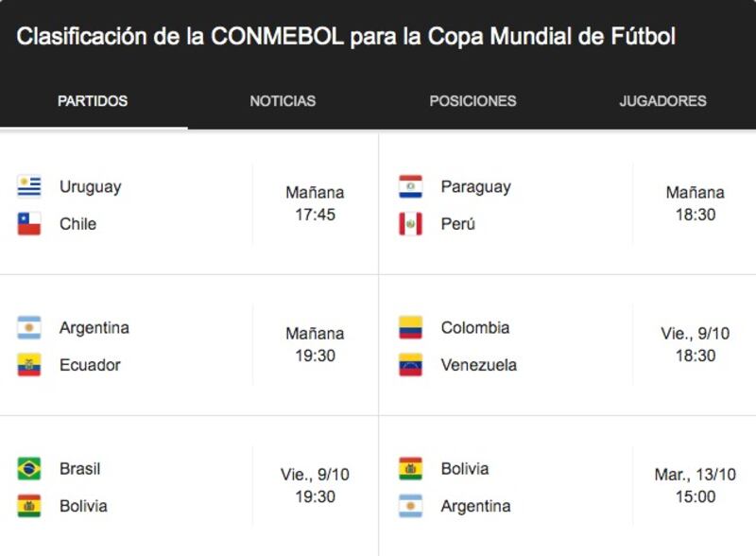756x556 pixels.
Task: Click the Uruguay flag icon
Action: click(x=29, y=187)
